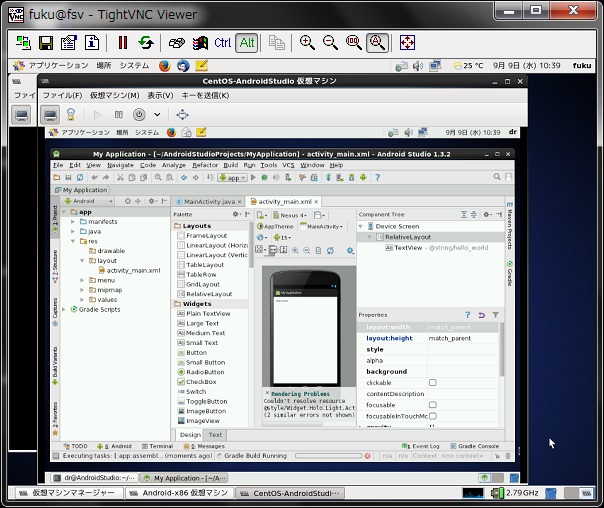Click Firefox icon in top GNOME panel

(x=165, y=65)
